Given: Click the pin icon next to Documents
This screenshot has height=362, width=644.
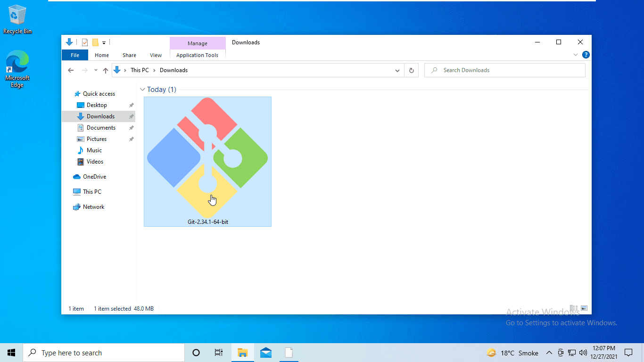Looking at the screenshot, I should pyautogui.click(x=132, y=128).
